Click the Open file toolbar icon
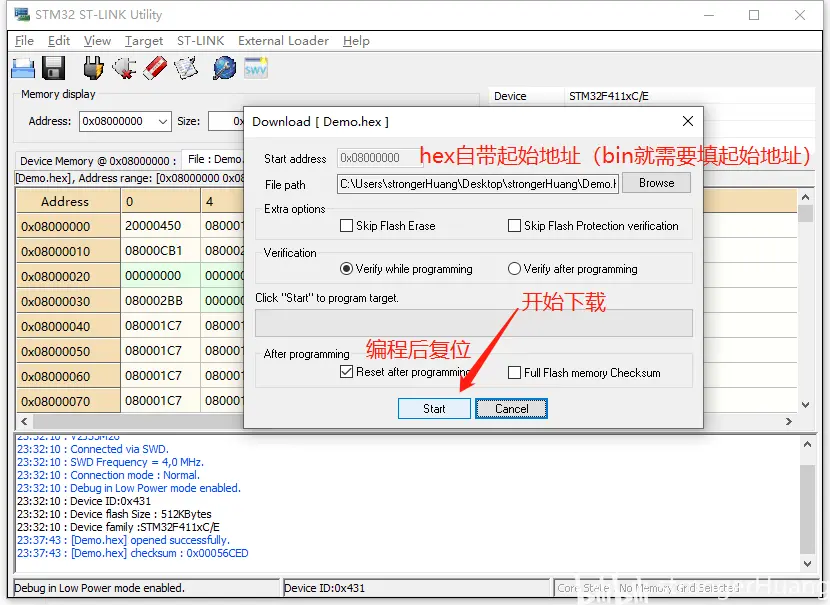830x605 pixels. (23, 68)
